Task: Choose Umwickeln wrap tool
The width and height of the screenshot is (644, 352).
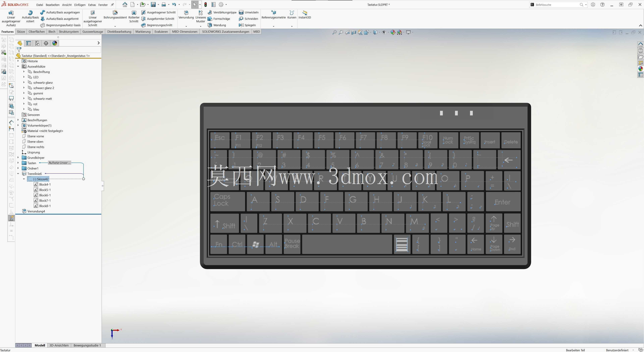Action: (x=249, y=12)
